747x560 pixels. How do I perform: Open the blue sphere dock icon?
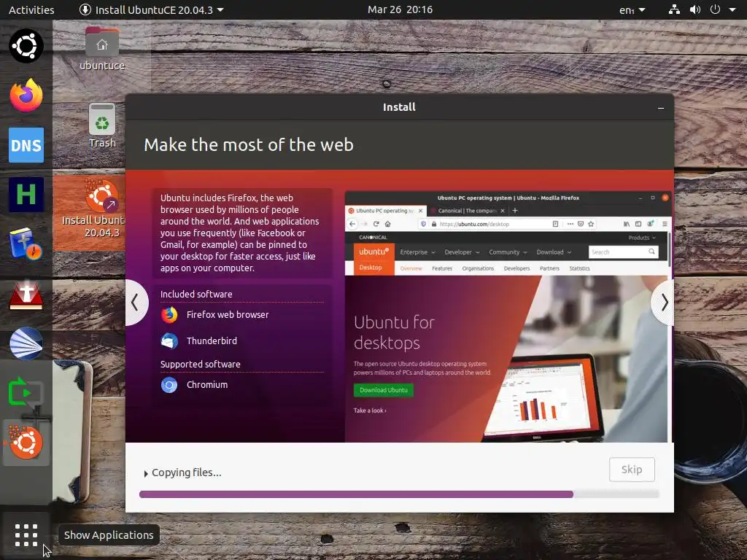26,343
